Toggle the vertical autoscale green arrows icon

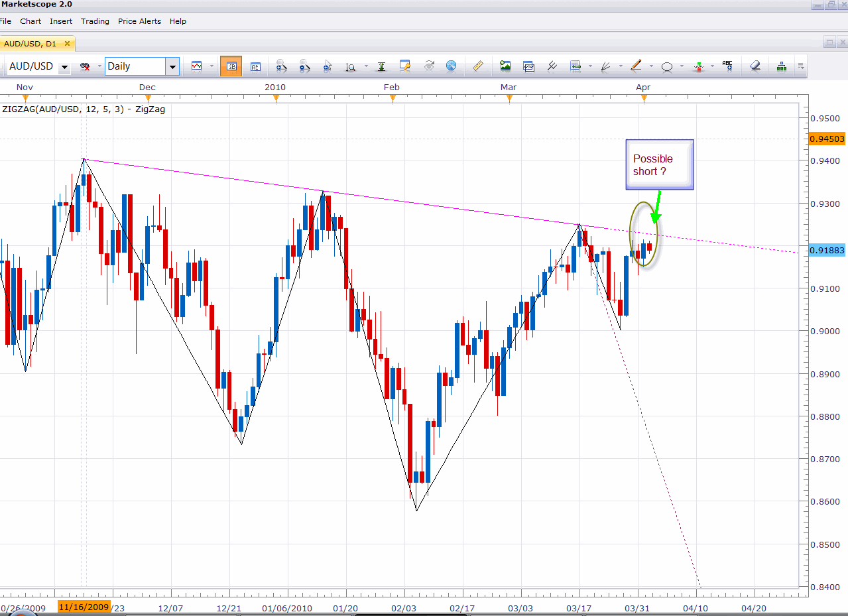pos(382,66)
